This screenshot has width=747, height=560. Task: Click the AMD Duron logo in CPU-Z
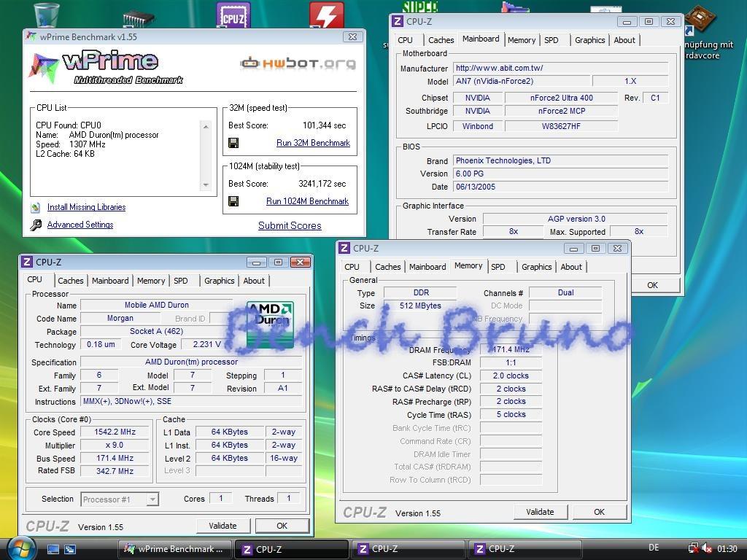pos(270,324)
